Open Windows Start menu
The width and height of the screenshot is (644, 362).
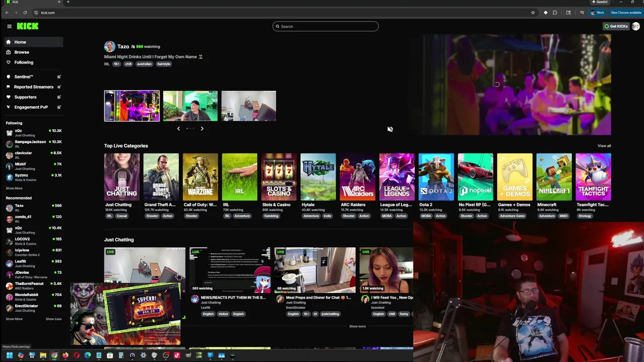[10, 355]
